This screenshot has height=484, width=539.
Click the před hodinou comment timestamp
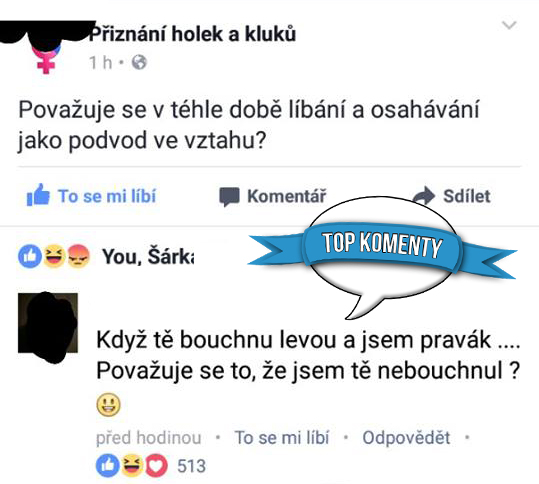149,438
